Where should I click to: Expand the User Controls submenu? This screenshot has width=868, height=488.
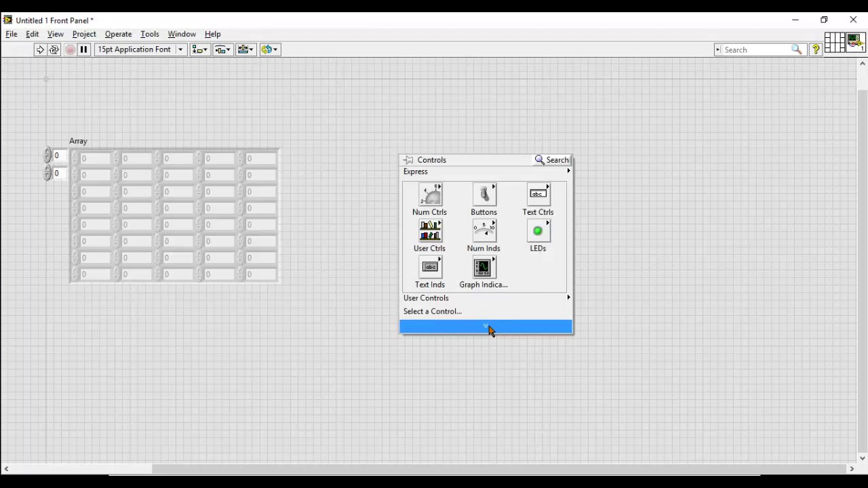pos(486,298)
